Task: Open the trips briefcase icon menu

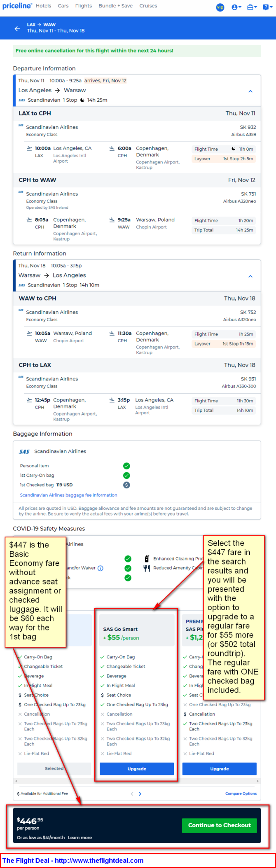Action: [252, 7]
